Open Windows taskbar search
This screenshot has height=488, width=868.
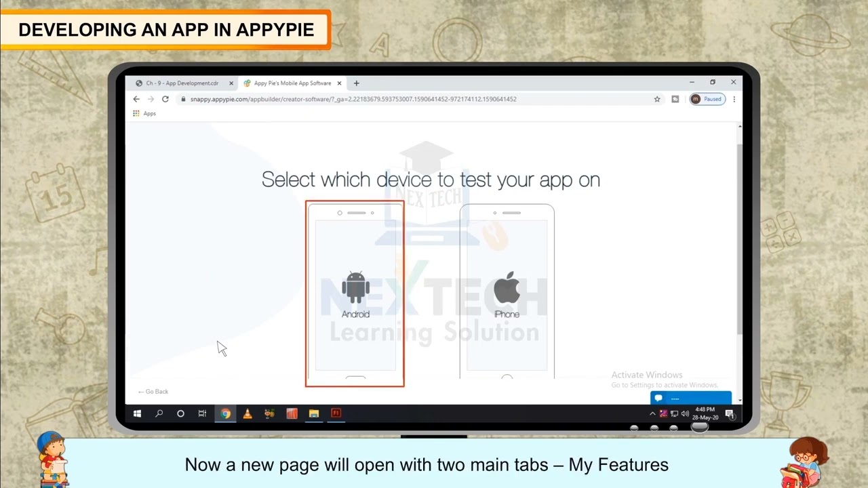[159, 413]
